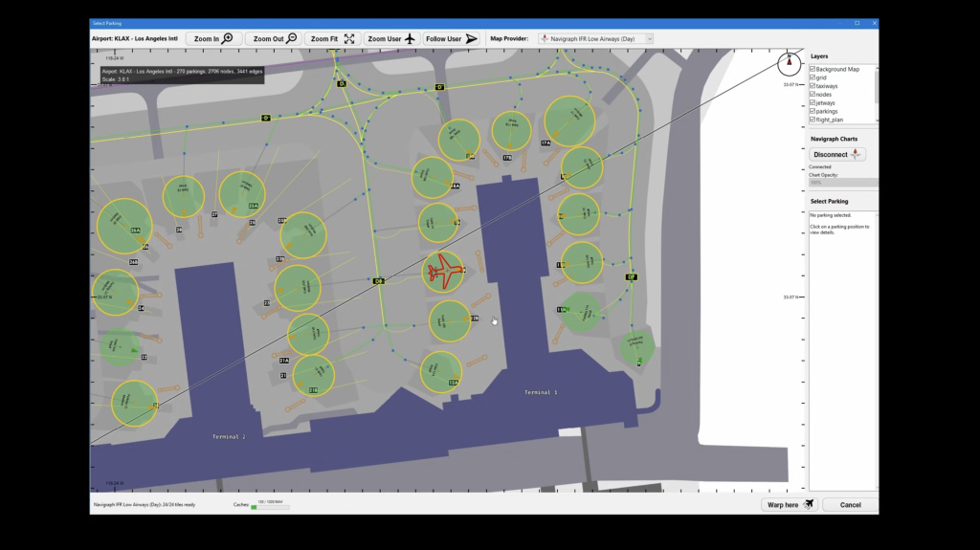980x550 pixels.
Task: Open the Map Provider dropdown
Action: [595, 39]
